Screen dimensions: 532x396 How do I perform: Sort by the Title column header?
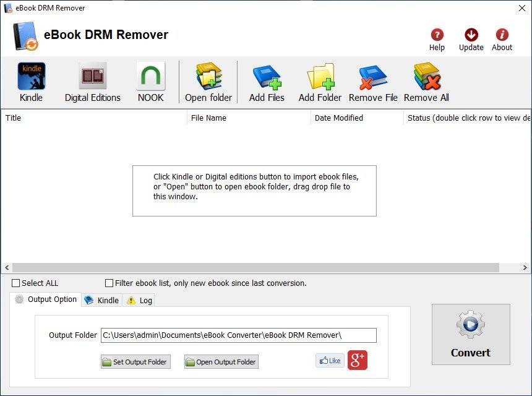(94, 118)
